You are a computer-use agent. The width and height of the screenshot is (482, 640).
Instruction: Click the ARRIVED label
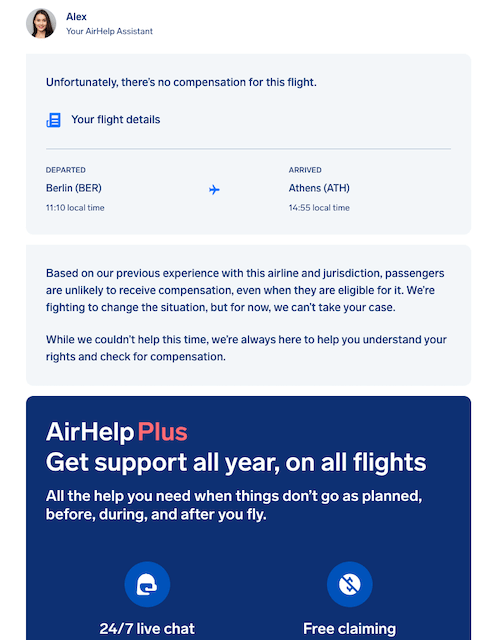tap(305, 170)
